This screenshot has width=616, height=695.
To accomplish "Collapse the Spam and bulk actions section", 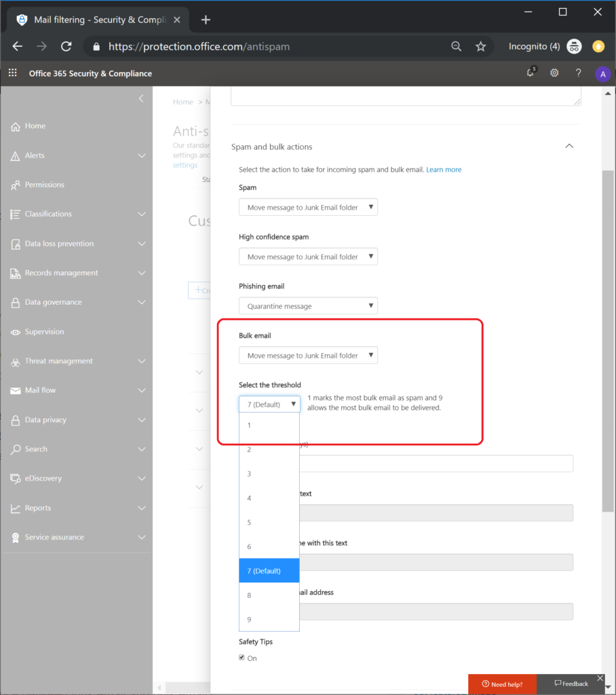I will (x=569, y=146).
